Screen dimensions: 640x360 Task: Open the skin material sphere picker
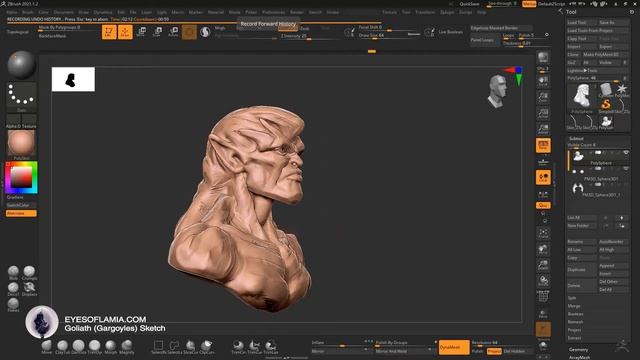pyautogui.click(x=21, y=144)
